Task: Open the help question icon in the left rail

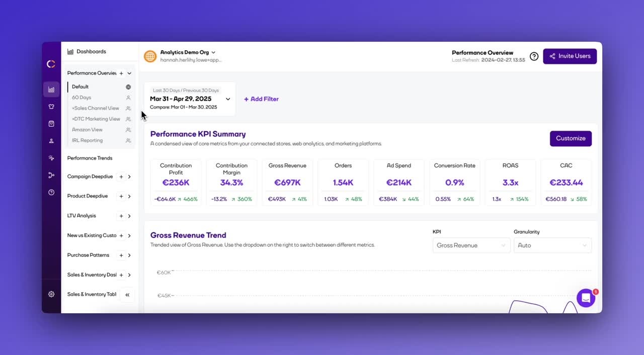Action: coord(51,192)
